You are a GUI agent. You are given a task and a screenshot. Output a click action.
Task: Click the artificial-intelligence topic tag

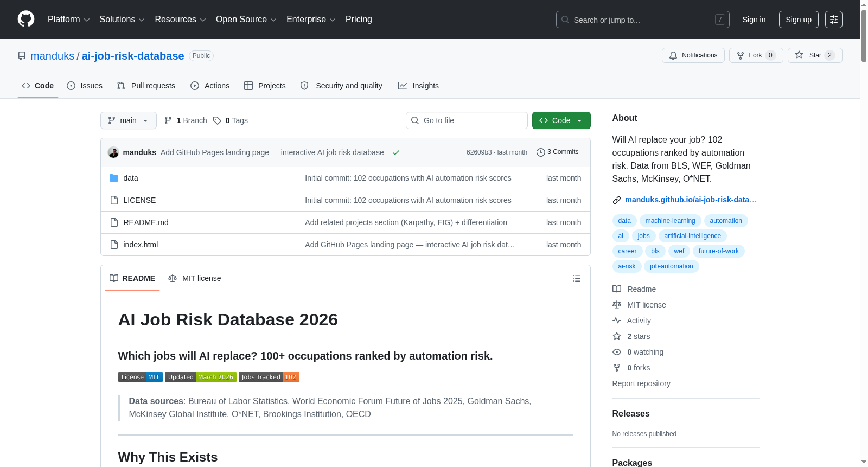pyautogui.click(x=693, y=236)
